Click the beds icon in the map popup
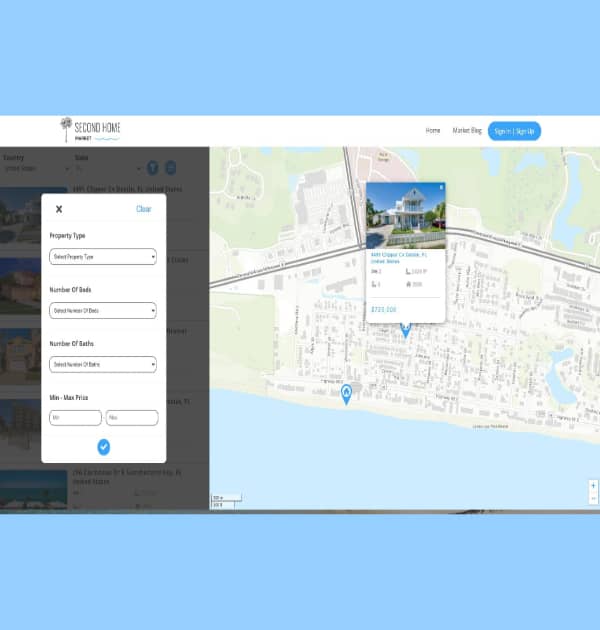Image resolution: width=600 pixels, height=630 pixels. click(374, 271)
